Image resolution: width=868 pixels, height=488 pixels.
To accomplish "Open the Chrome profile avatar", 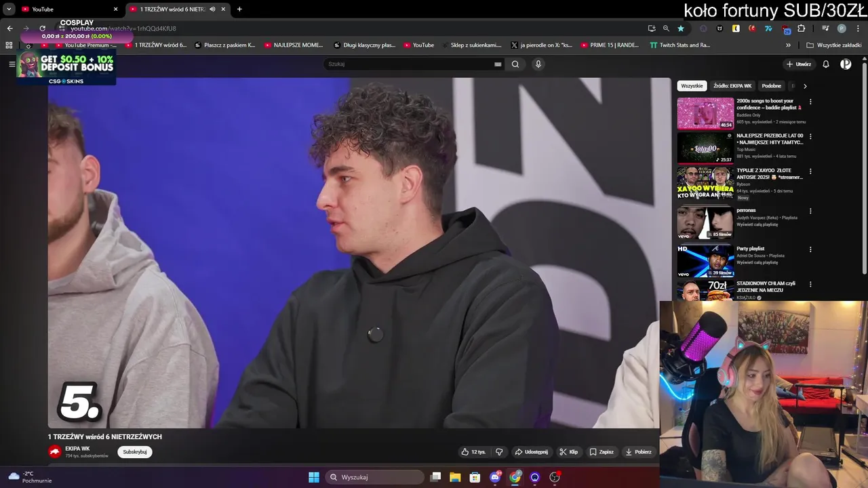I will pyautogui.click(x=842, y=28).
